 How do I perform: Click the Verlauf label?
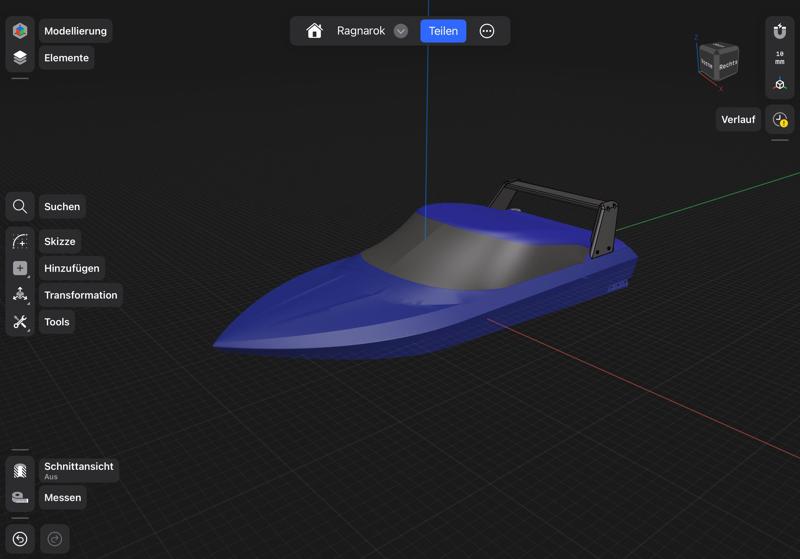pos(738,120)
